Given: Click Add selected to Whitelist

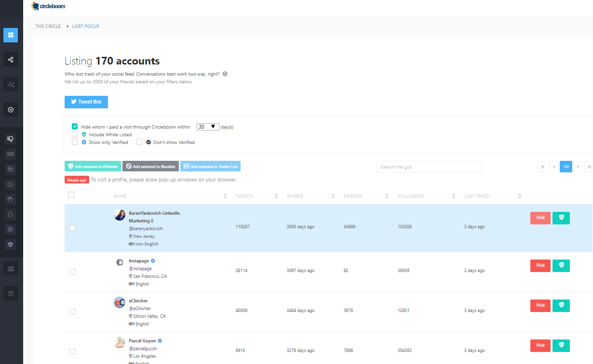Looking at the screenshot, I should [x=93, y=166].
